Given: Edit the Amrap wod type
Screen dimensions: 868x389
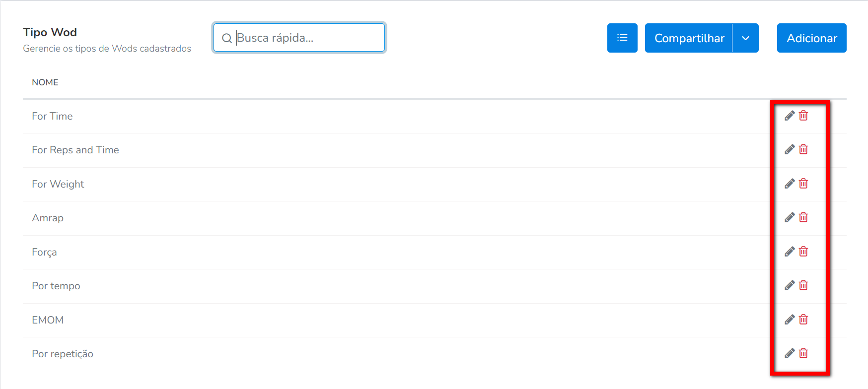Looking at the screenshot, I should click(790, 217).
